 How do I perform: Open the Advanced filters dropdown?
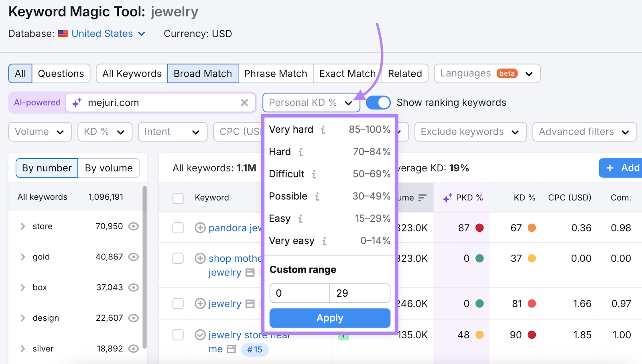pyautogui.click(x=584, y=131)
